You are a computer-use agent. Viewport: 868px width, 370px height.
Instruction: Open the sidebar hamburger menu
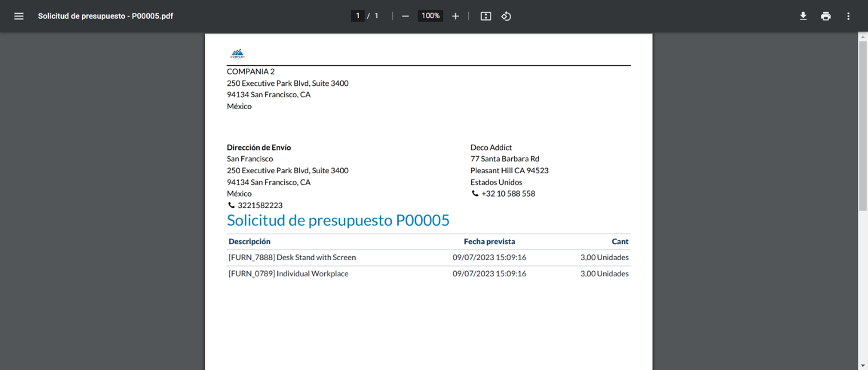(19, 16)
